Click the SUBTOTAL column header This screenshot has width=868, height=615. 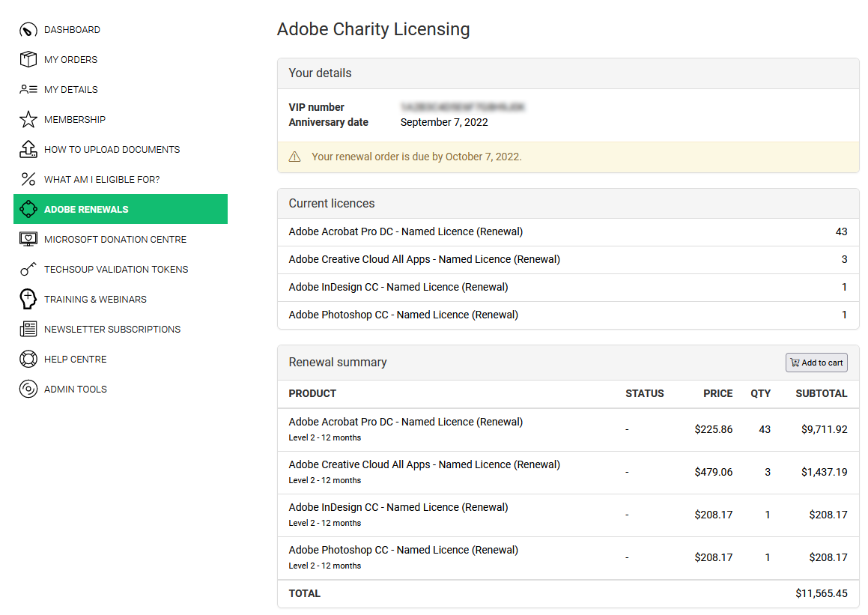coord(822,393)
